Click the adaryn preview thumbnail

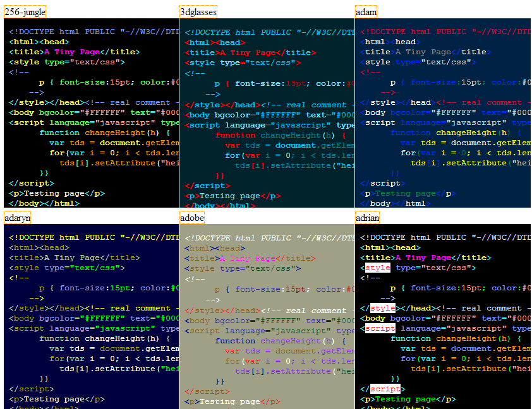(88, 316)
